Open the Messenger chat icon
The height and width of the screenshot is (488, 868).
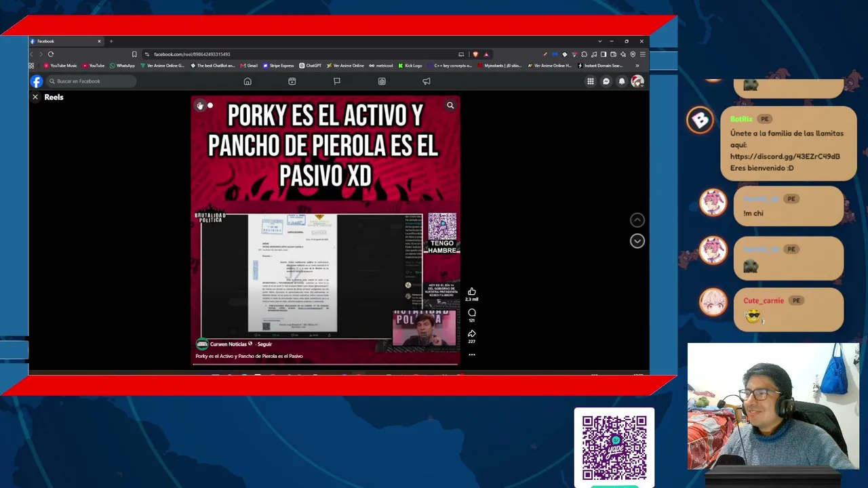[606, 81]
